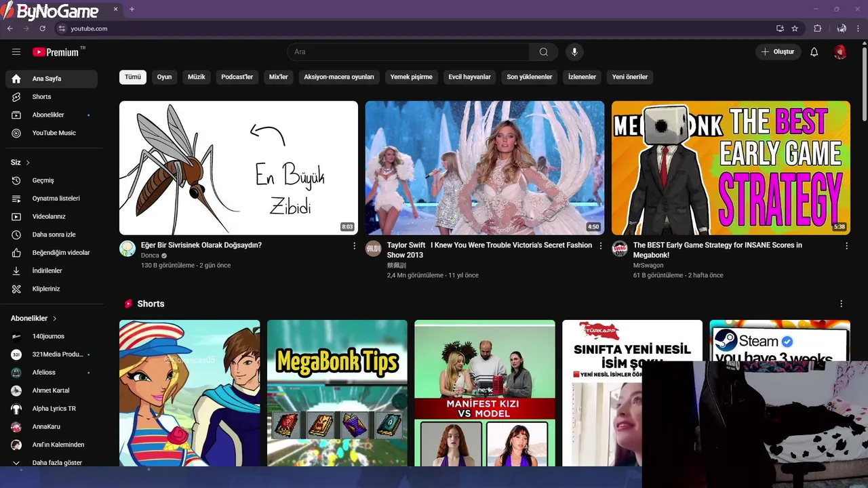Viewport: 868px width, 488px height.
Task: Select the Mix'ler filter chip
Action: click(279, 77)
